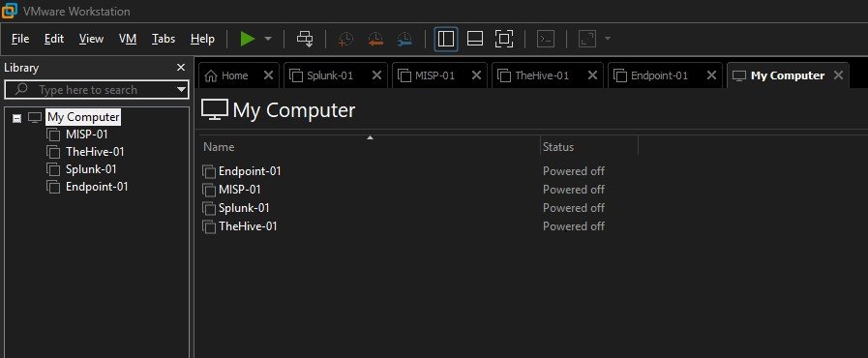Switch to the TheHive-01 tab
Screen dimensions: 868x358
click(x=547, y=75)
